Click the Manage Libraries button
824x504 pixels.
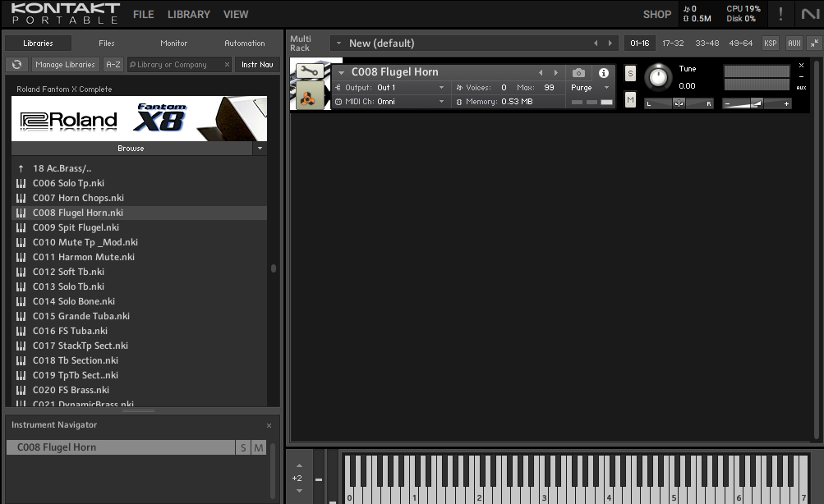pos(65,65)
